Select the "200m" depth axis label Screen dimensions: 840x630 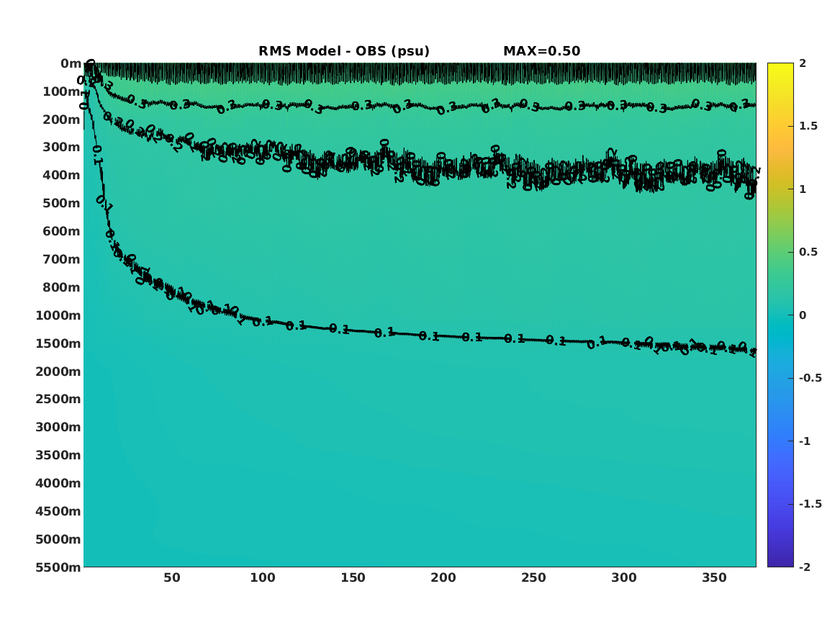pos(62,120)
